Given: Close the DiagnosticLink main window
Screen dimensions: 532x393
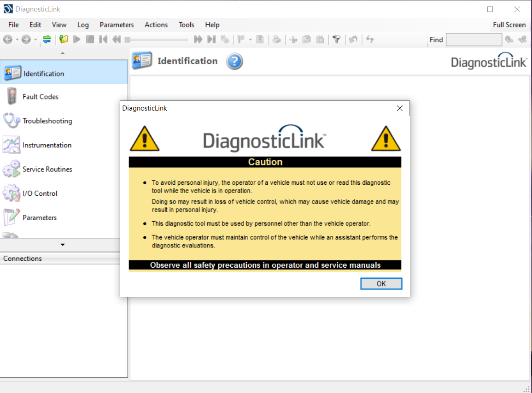Looking at the screenshot, I should (x=517, y=9).
